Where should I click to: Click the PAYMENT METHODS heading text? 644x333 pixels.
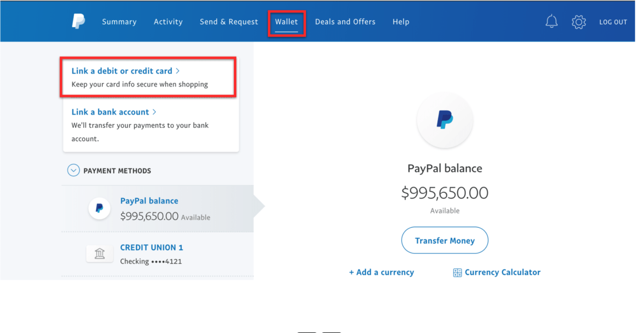coord(117,171)
